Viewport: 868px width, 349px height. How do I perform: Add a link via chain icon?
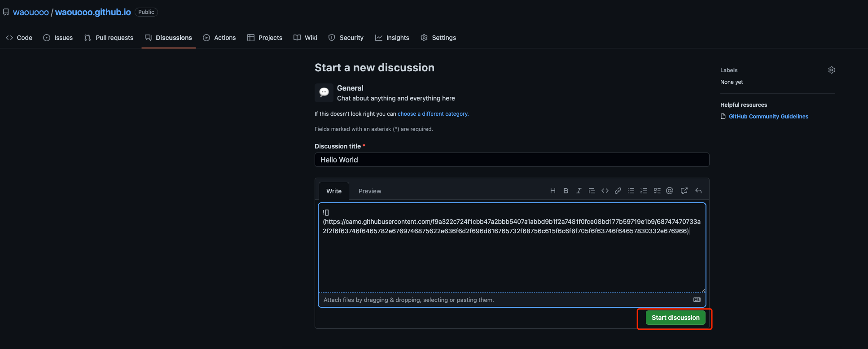[618, 191]
